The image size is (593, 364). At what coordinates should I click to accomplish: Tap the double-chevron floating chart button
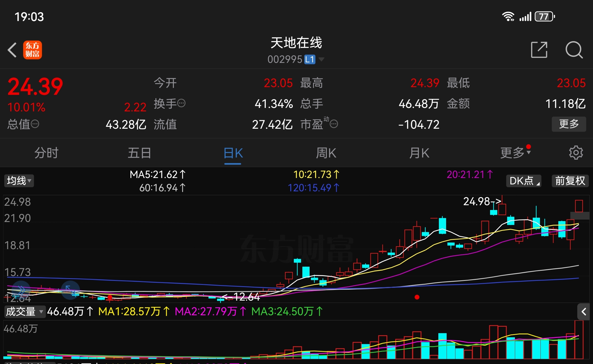point(21,290)
